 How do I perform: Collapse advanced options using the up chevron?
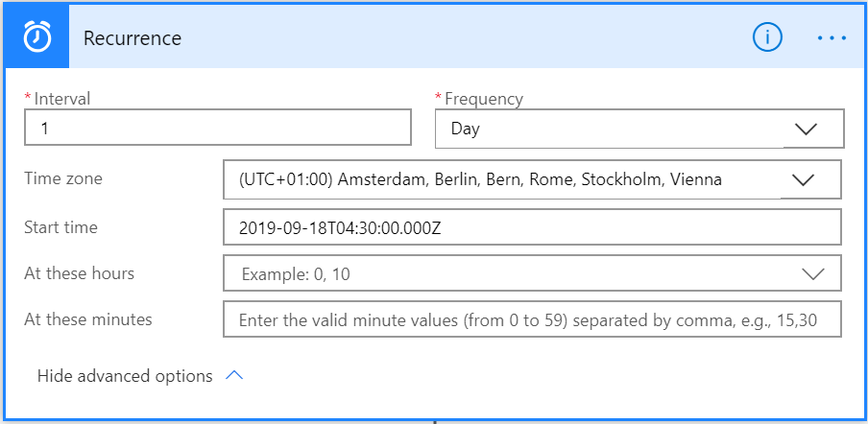click(x=233, y=376)
